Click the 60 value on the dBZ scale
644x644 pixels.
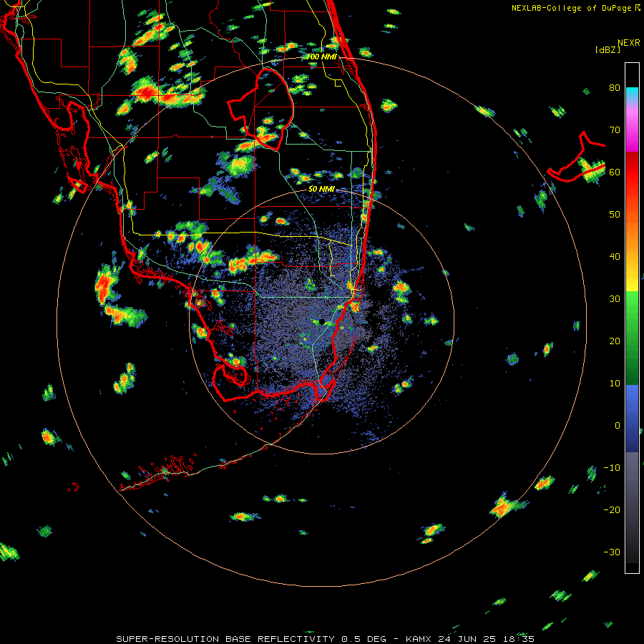[x=615, y=172]
